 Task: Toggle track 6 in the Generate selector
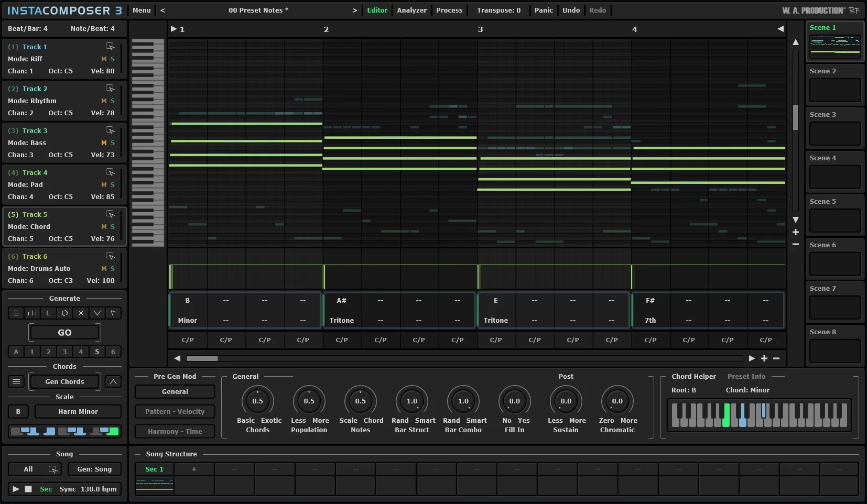tap(113, 352)
